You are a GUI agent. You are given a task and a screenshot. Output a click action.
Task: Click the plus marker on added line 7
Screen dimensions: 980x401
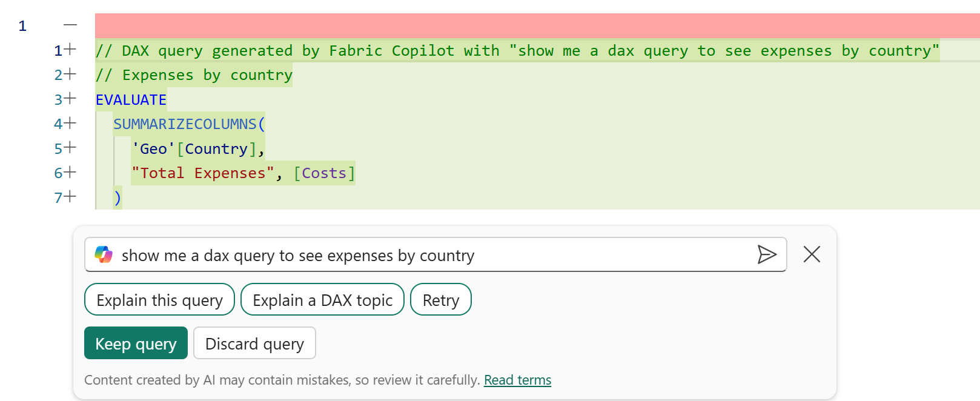pyautogui.click(x=70, y=197)
